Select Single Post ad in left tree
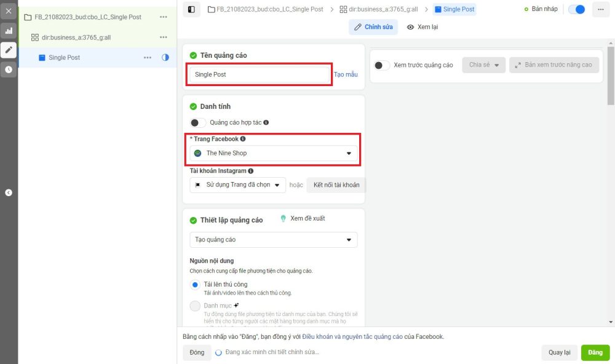Screen dimensions: 615x364 point(64,57)
